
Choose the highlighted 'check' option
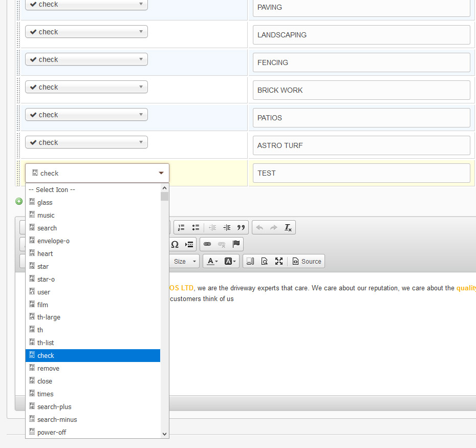point(93,355)
